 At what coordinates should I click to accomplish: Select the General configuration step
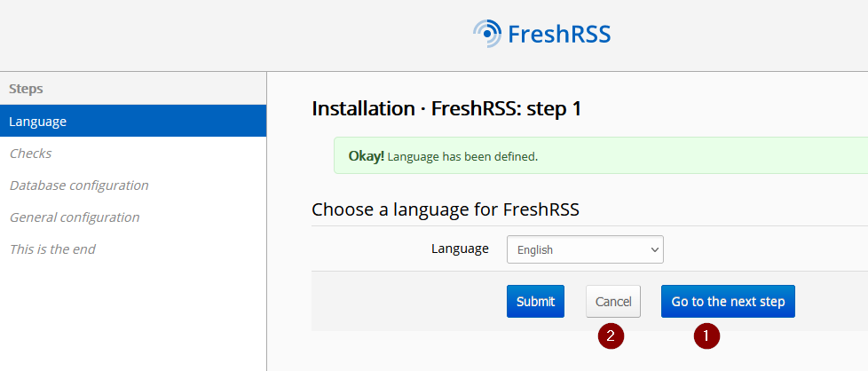(133, 217)
